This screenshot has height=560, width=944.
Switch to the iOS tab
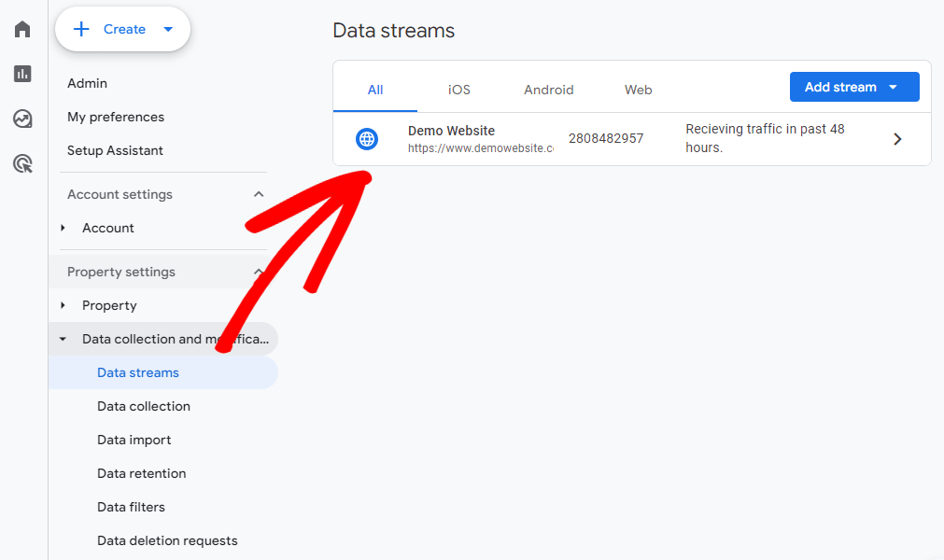(x=458, y=90)
